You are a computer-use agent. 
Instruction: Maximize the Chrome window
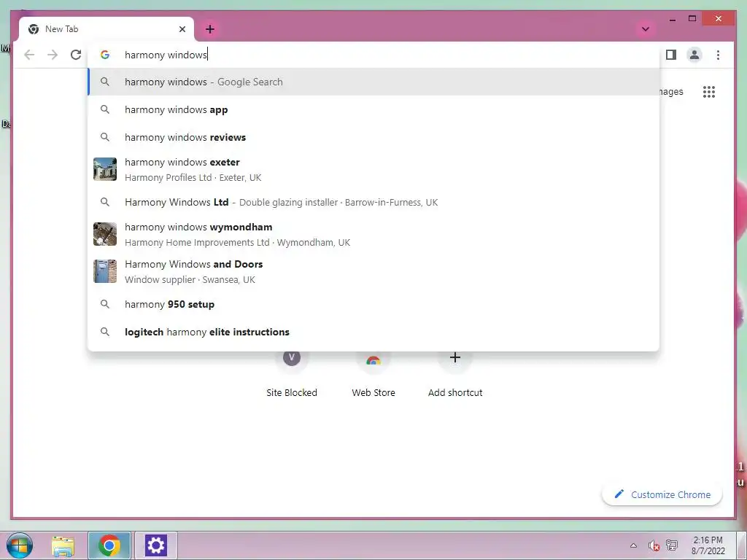[693, 18]
